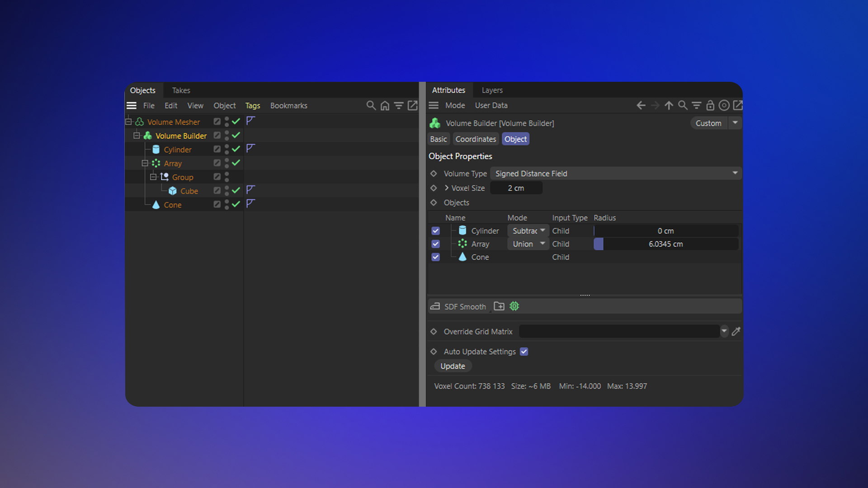Click the phong tag on Volume Mesher row
The height and width of the screenshot is (488, 868).
click(251, 121)
